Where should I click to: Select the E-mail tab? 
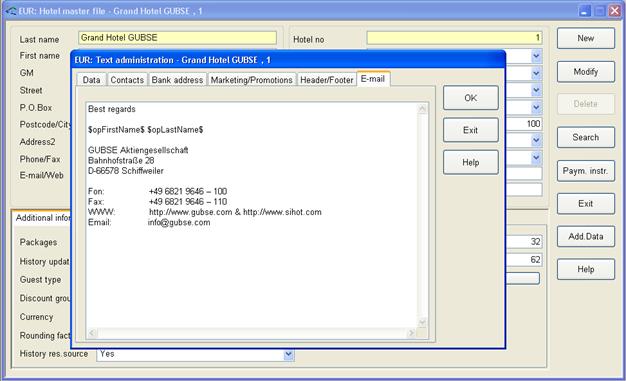click(373, 79)
